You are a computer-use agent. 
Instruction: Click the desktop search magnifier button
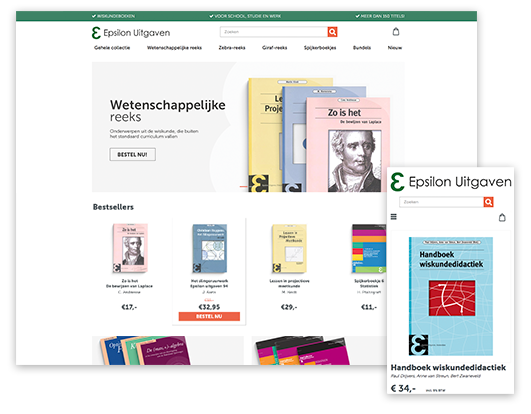(x=332, y=32)
